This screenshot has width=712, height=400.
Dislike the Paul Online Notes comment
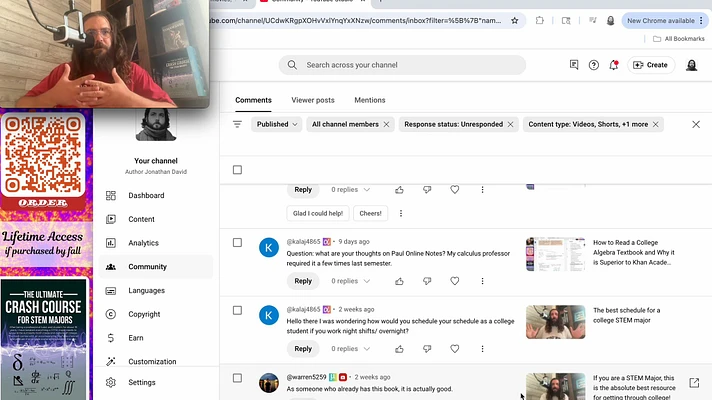[427, 281]
